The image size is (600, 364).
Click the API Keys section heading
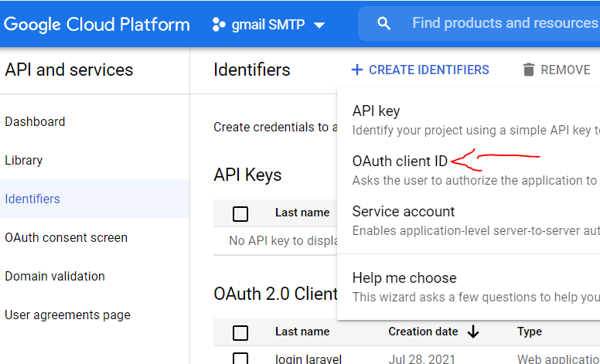click(x=247, y=175)
